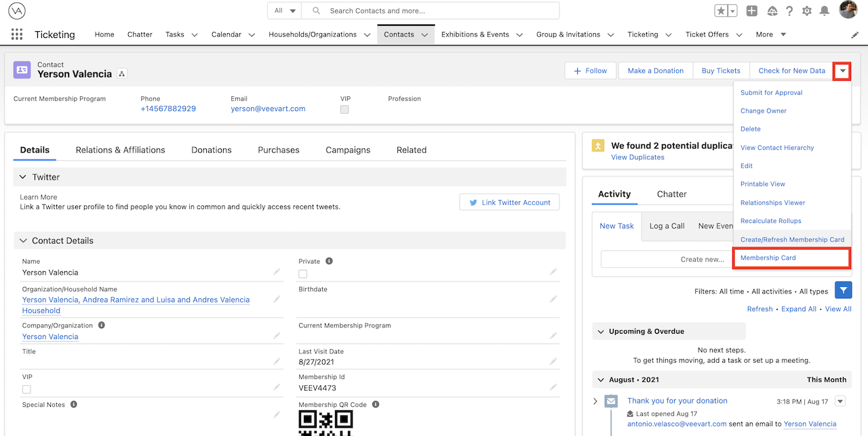Viewport: 868px width, 436px height.
Task: Open the App Launcher grid icon
Action: (17, 35)
